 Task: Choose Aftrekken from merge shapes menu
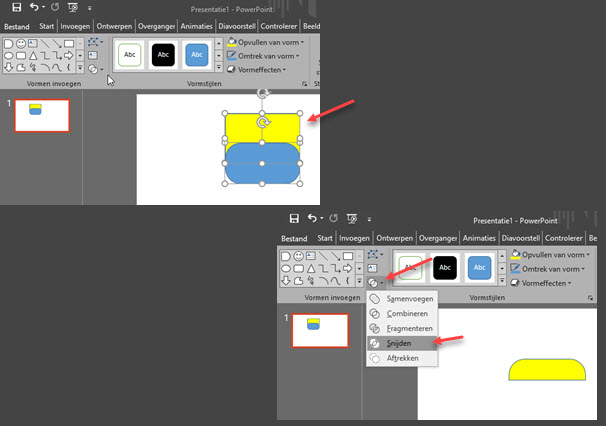point(402,358)
